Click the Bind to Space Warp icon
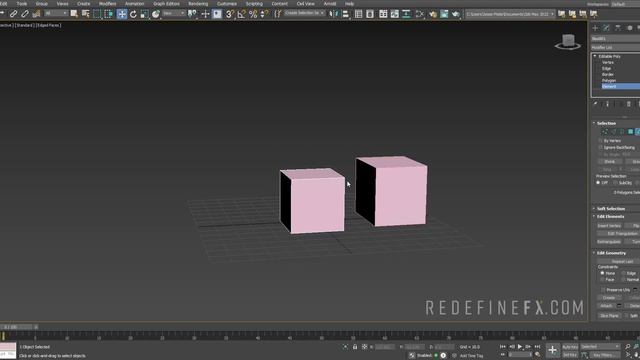 point(36,14)
